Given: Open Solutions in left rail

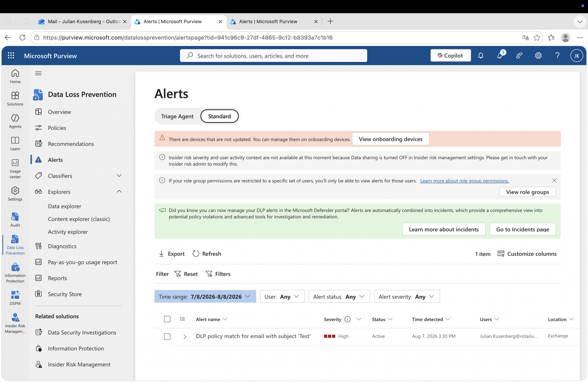Looking at the screenshot, I should 15,99.
